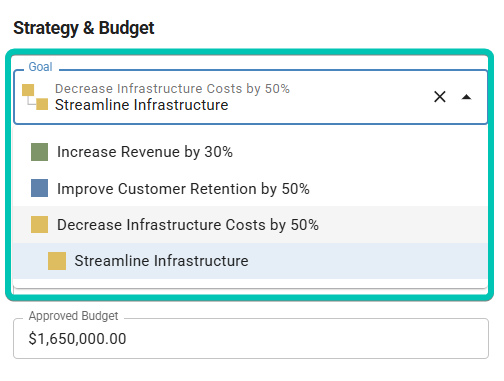This screenshot has height=381, width=504.
Task: Clear the selected Goal with X
Action: 440,97
